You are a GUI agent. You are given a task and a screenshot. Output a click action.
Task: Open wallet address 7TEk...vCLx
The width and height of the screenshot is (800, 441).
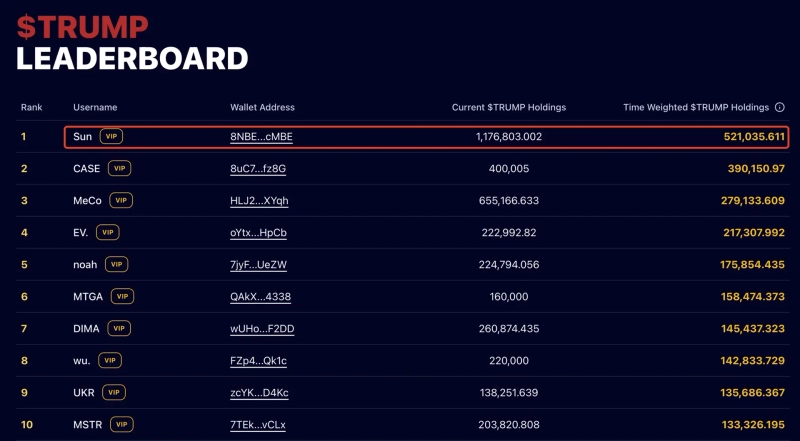point(258,424)
